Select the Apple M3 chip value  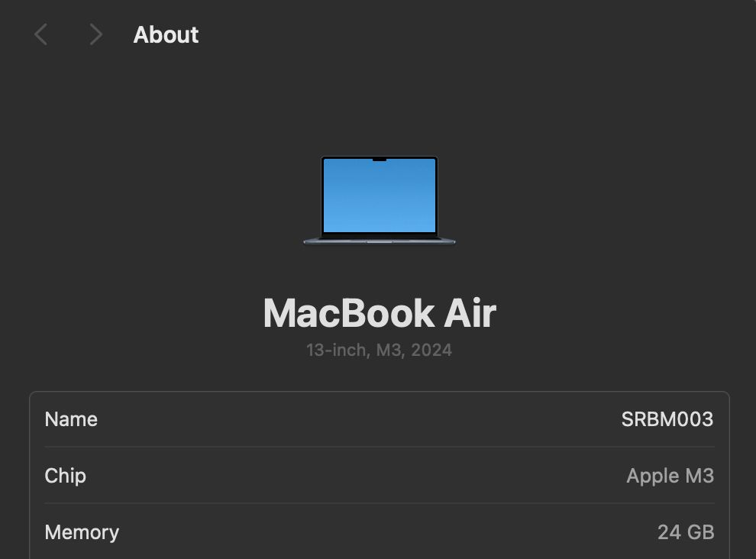coord(670,476)
